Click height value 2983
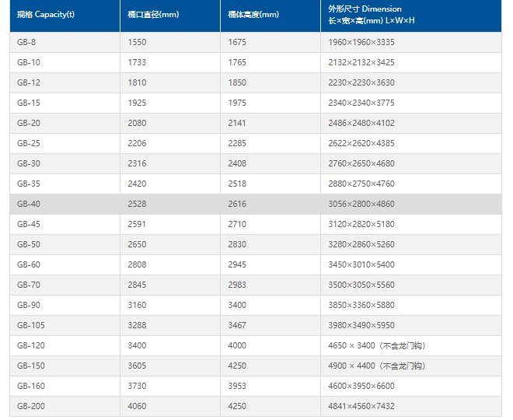Viewport: 513px width, 420px height. pyautogui.click(x=237, y=285)
